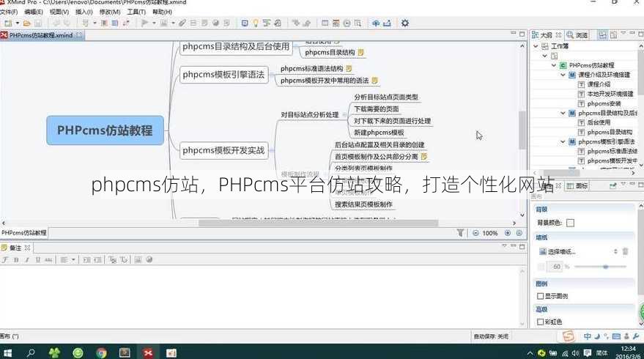Open the 修改(M) menu
Image resolution: width=644 pixels, height=359 pixels.
pyautogui.click(x=110, y=12)
